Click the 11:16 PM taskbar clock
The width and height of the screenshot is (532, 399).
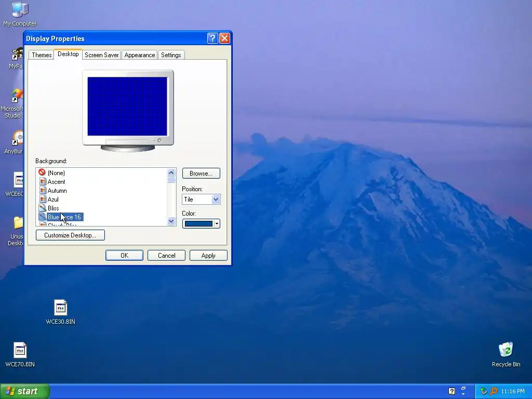point(513,391)
